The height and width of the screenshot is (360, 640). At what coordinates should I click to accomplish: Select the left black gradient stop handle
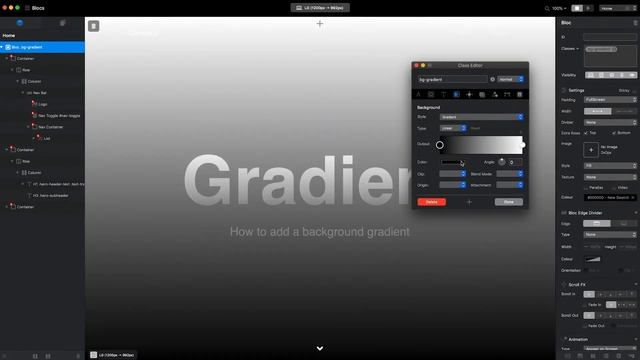click(440, 145)
